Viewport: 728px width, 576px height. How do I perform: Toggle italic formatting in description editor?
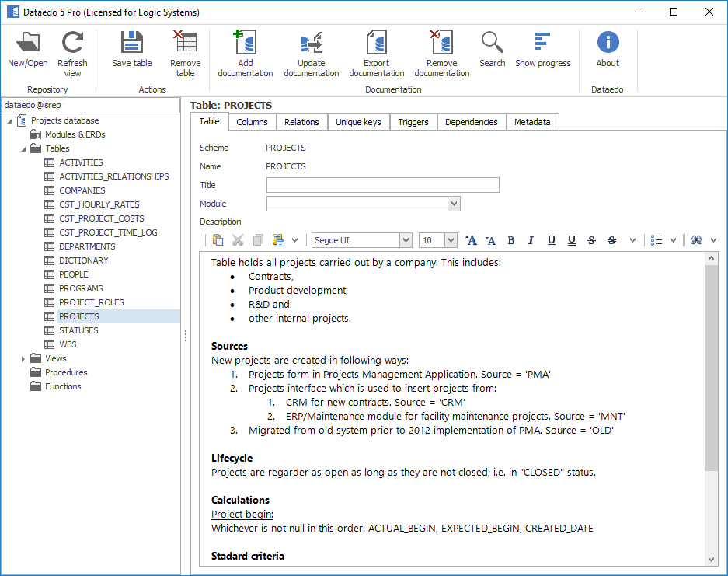coord(531,240)
